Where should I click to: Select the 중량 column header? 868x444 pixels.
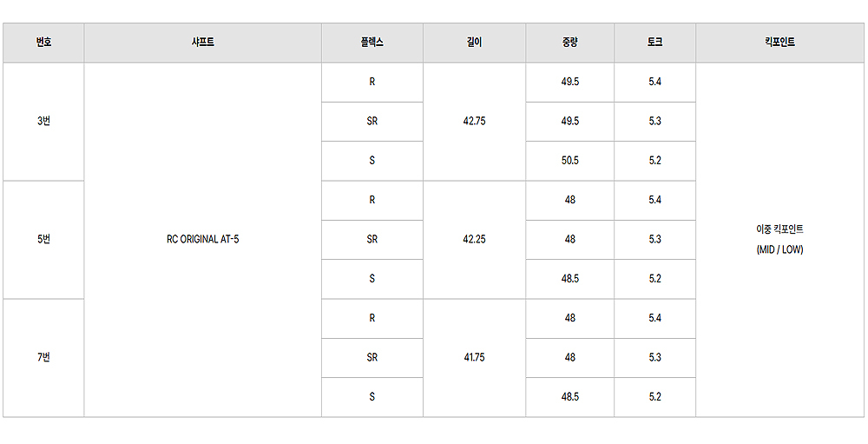[x=569, y=43]
